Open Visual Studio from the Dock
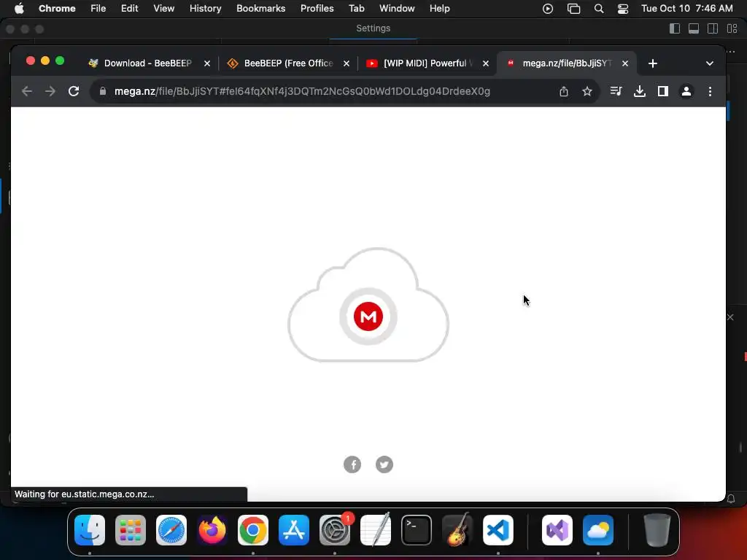Image resolution: width=747 pixels, height=560 pixels. click(x=557, y=530)
